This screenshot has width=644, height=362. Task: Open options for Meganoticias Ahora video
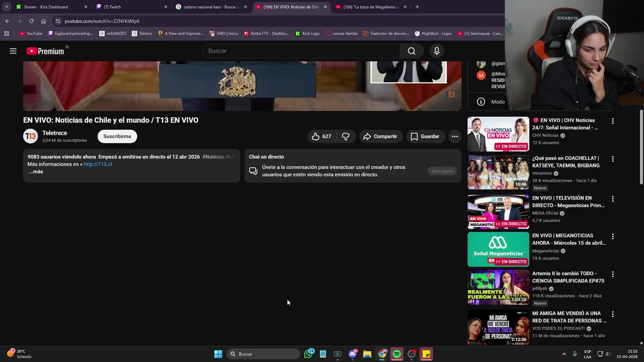tap(612, 236)
